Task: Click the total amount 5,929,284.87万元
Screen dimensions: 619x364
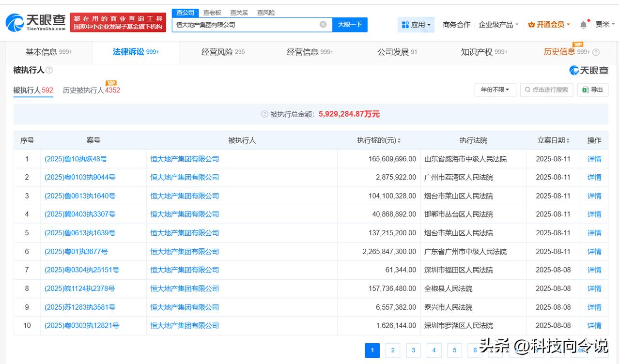Action: [x=349, y=114]
